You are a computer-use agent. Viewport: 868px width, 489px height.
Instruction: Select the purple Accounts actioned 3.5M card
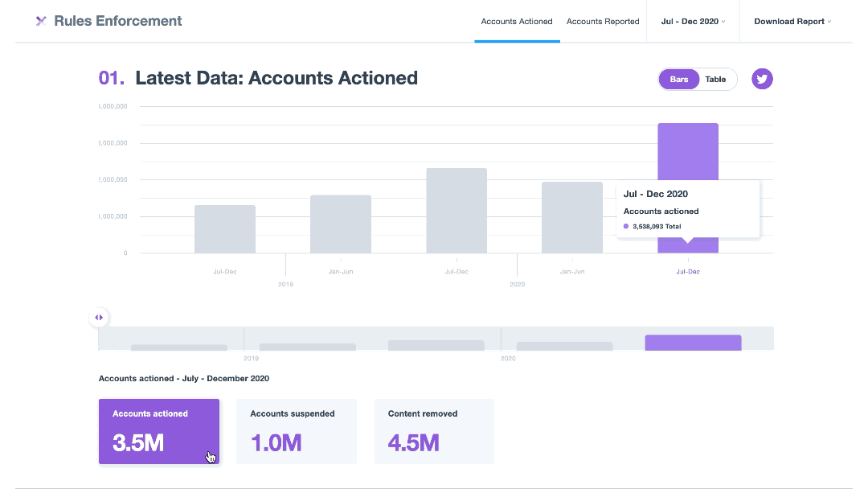tap(158, 431)
